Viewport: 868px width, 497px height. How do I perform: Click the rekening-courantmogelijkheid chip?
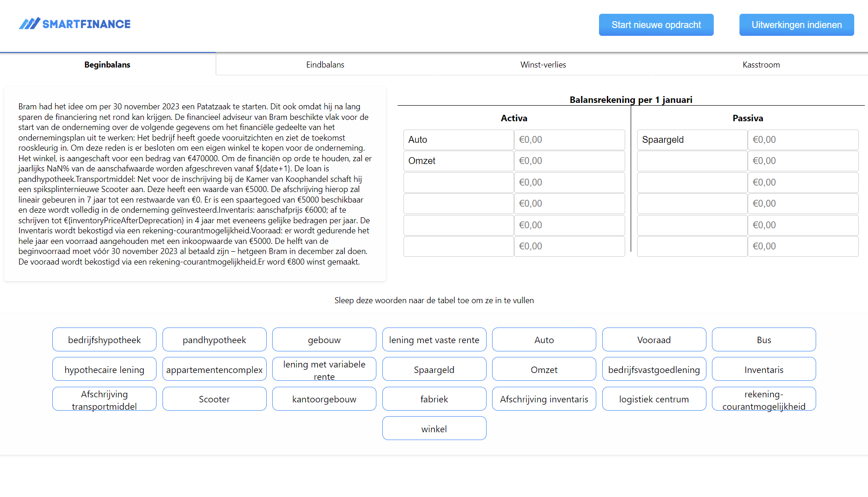pos(763,399)
